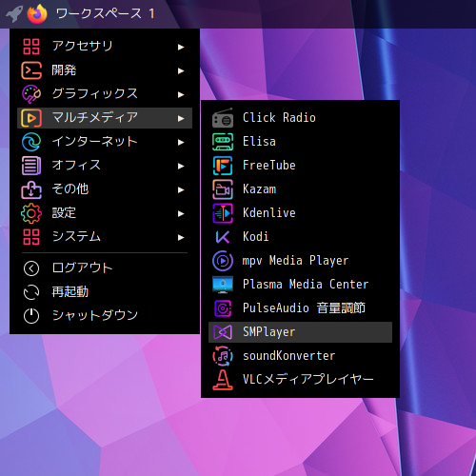
Task: Click the logout back-arrow icon
Action: [31, 268]
